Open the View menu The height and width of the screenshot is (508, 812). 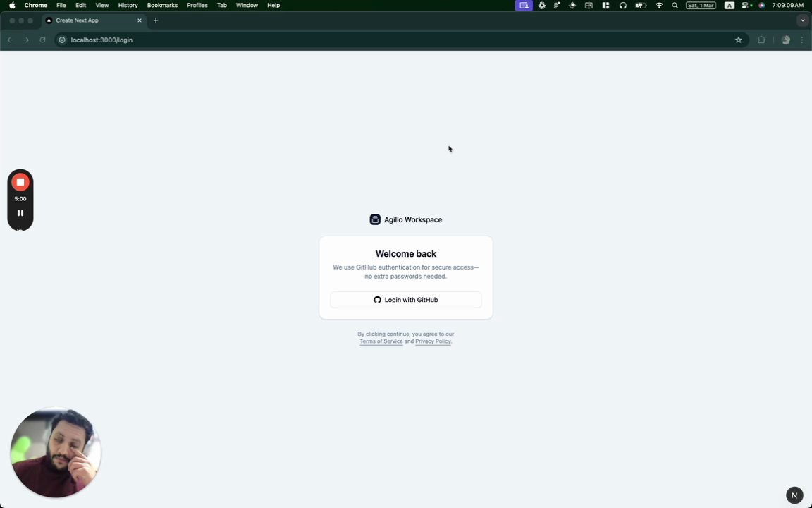coord(102,5)
